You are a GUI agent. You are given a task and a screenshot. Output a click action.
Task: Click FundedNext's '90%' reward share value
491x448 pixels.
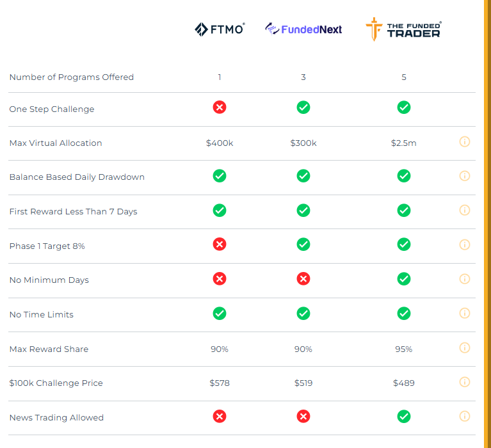[303, 349]
